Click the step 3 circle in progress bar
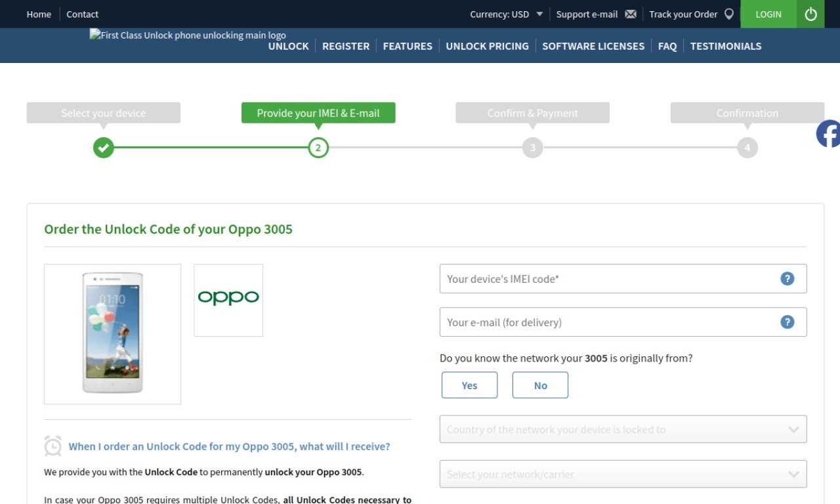The image size is (840, 504). coord(533,148)
